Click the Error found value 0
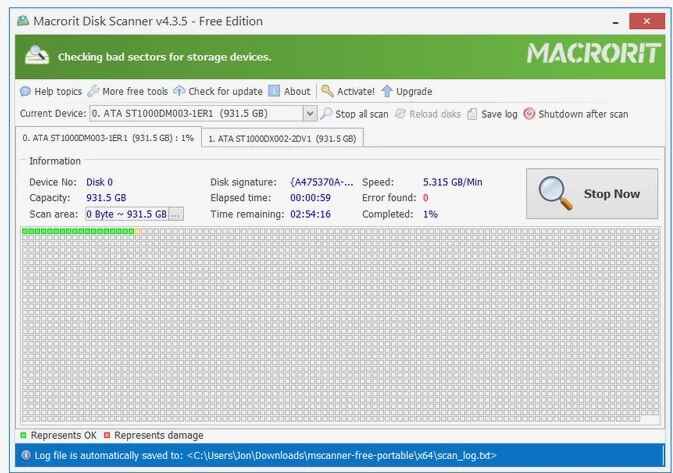Screen dimensions: 673x473 pos(425,198)
